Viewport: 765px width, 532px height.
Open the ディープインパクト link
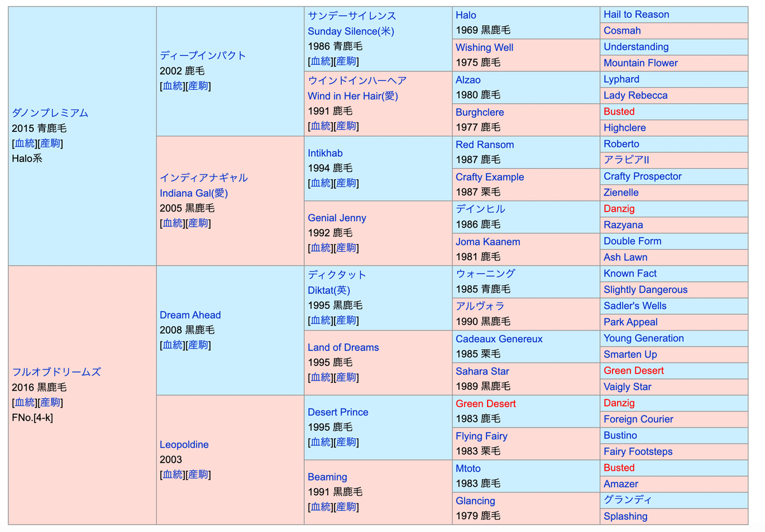pyautogui.click(x=203, y=55)
